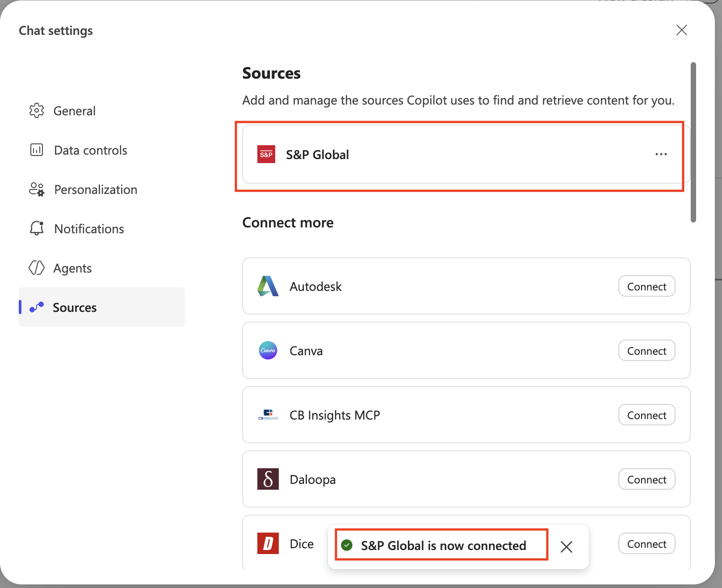Click the Canva name label

(306, 351)
